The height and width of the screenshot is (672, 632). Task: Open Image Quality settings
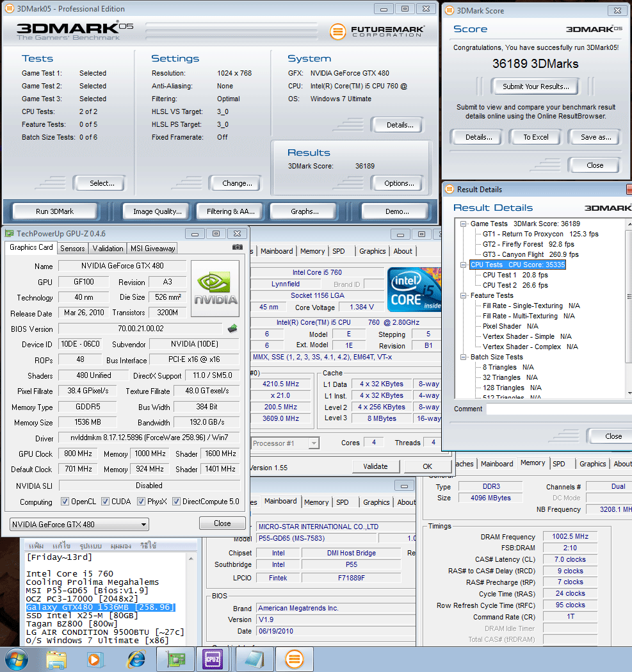(x=158, y=211)
